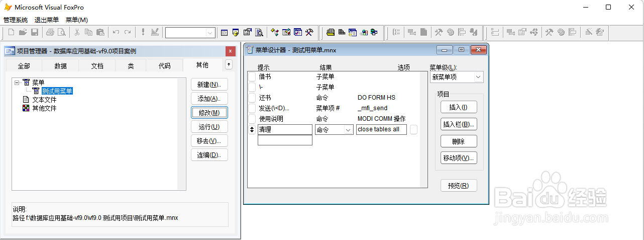Open the 退出菜单 menu

coord(47,20)
